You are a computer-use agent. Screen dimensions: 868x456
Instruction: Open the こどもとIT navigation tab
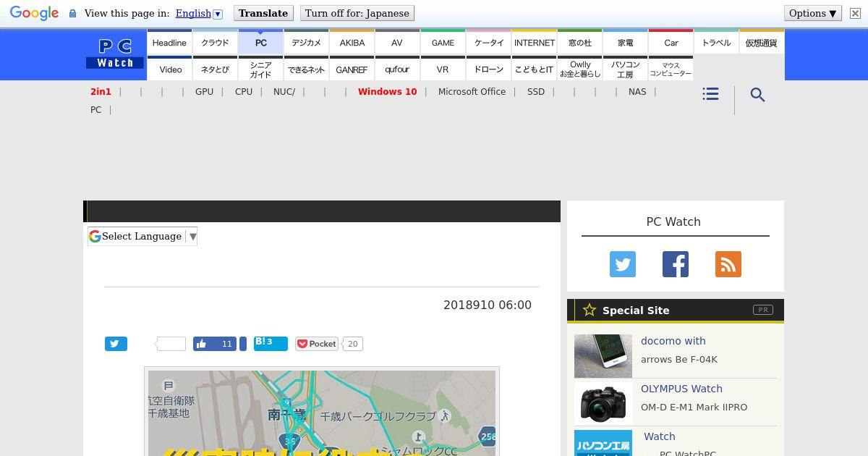tap(534, 69)
